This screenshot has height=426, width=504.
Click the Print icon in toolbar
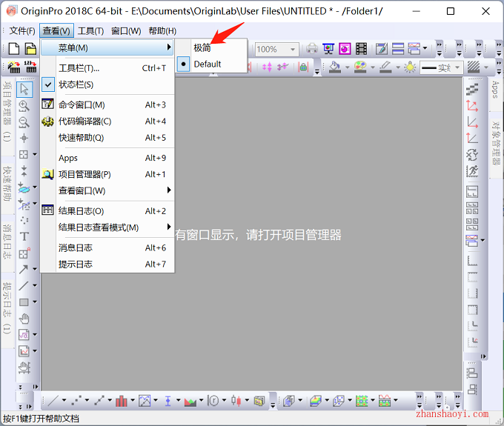(x=312, y=49)
